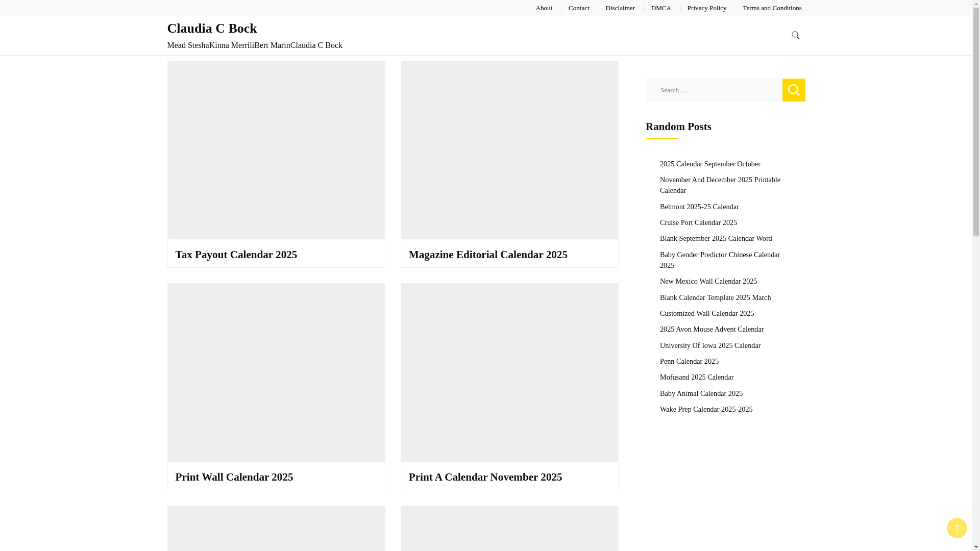Screen dimensions: 980x551
Task: Open November And December 2025 Printable Calendar
Action: pos(720,185)
